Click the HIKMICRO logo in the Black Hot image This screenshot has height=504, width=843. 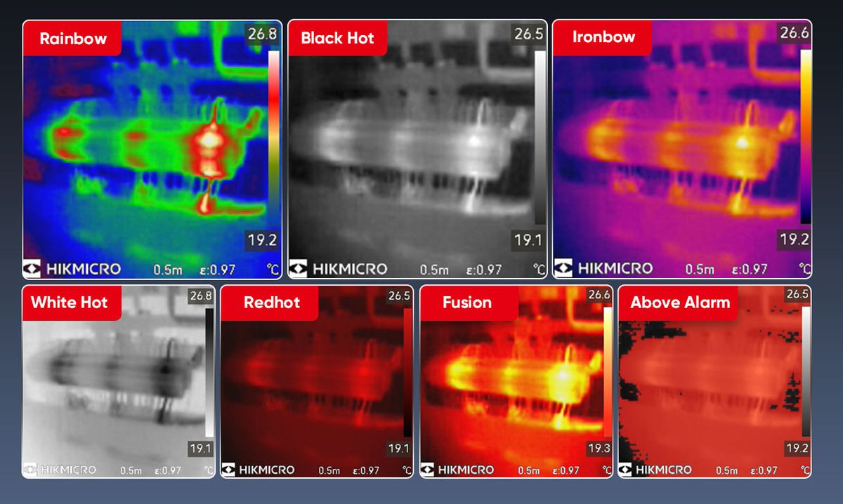(339, 268)
